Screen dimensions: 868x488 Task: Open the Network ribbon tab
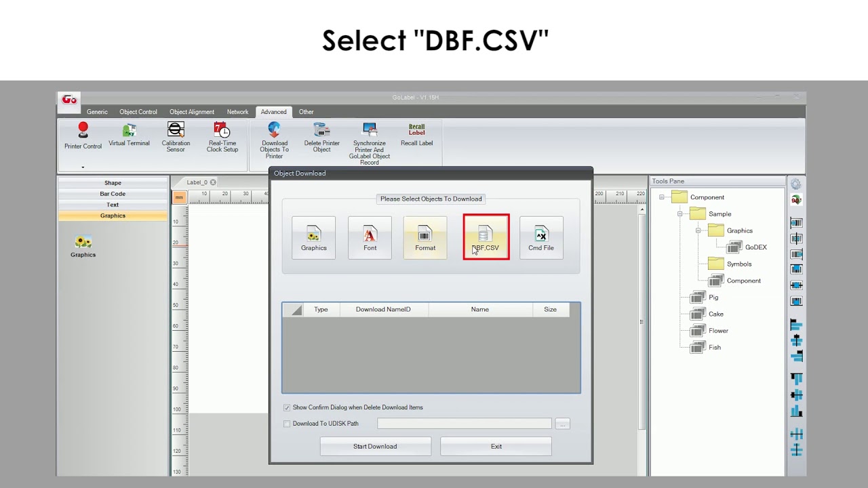click(x=237, y=112)
